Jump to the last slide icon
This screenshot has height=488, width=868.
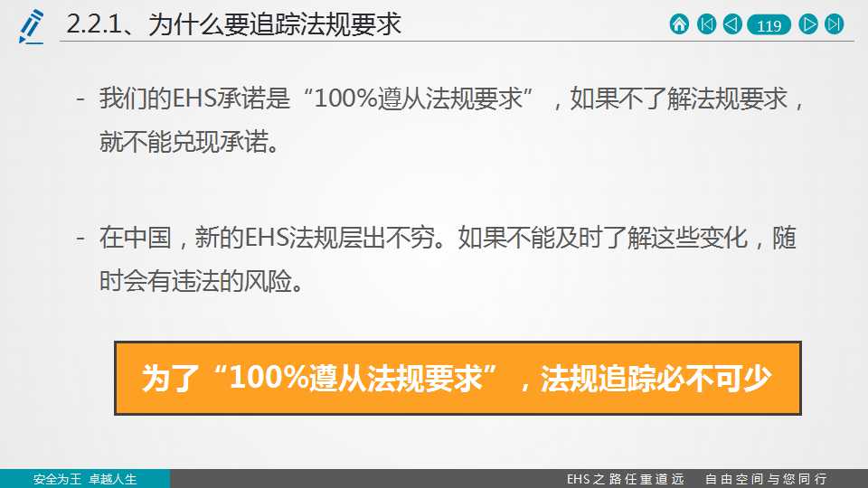835,24
